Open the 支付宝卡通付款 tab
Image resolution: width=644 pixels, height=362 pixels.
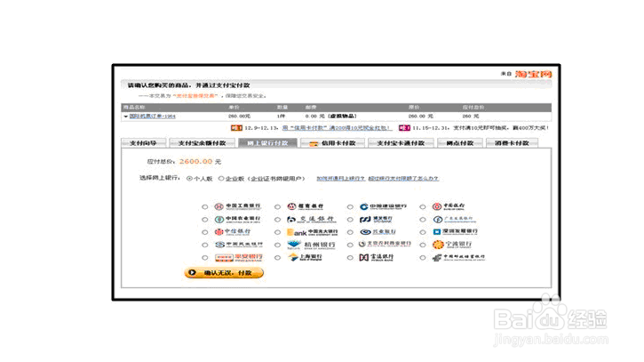[x=401, y=143]
